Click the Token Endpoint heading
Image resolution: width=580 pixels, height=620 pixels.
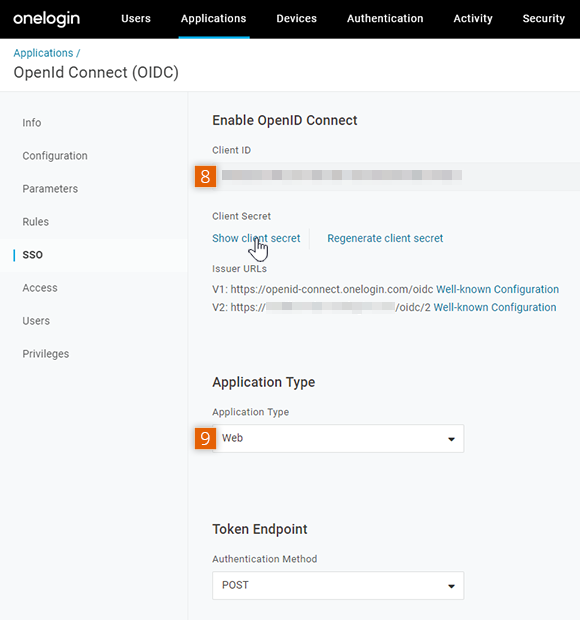[260, 529]
